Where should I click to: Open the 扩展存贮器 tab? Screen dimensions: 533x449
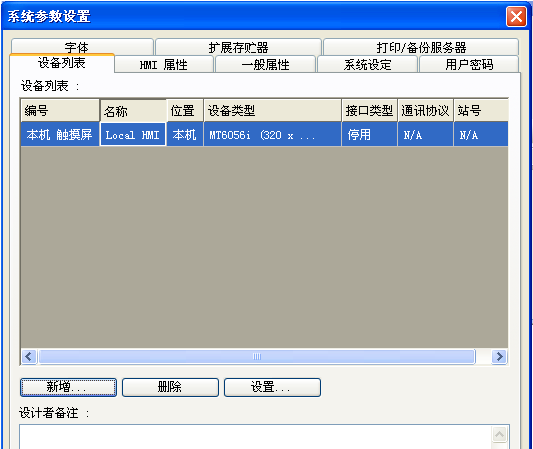pos(238,47)
